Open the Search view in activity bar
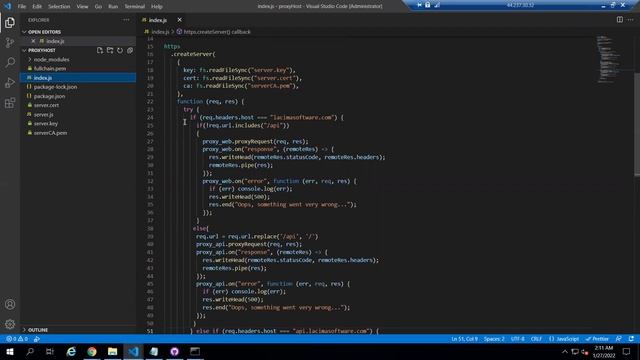The image size is (640, 360). tap(10, 62)
